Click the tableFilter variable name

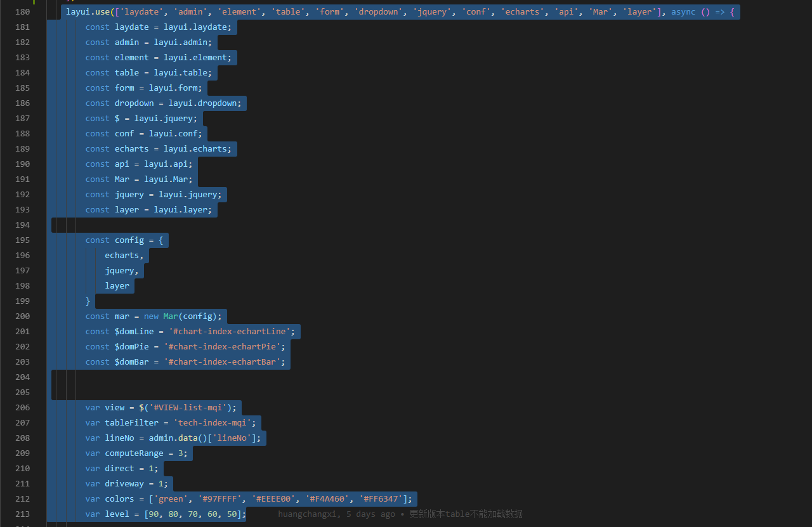click(x=132, y=423)
